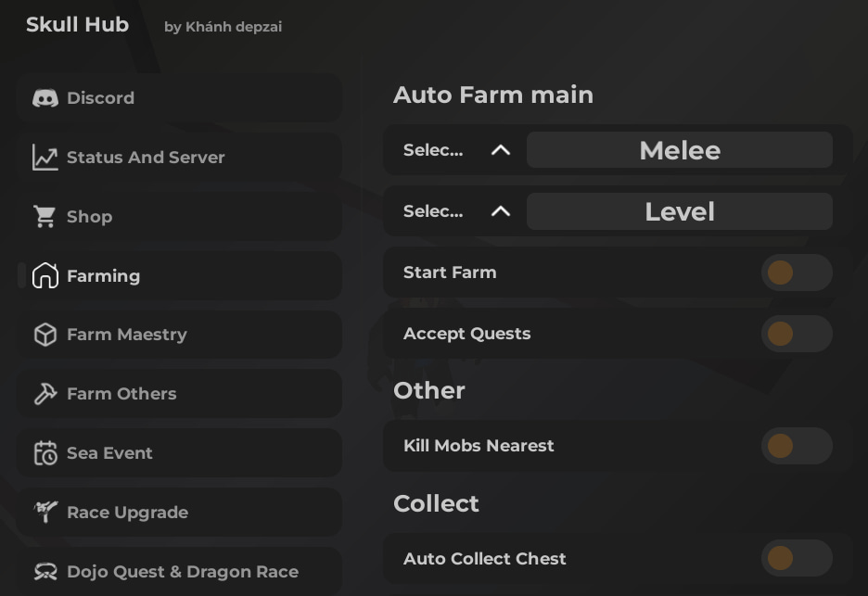Click the Status And Server chart icon
Image resolution: width=868 pixels, height=596 pixels.
click(45, 158)
